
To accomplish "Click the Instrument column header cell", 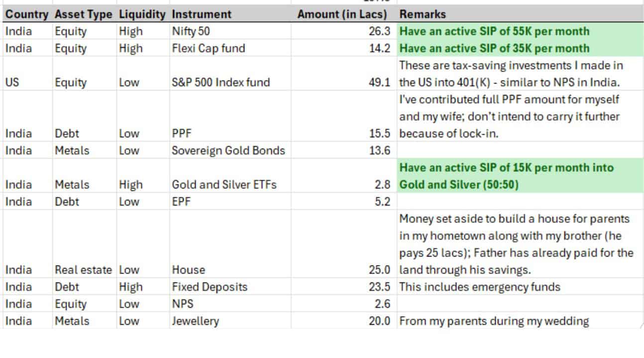I will click(202, 14).
